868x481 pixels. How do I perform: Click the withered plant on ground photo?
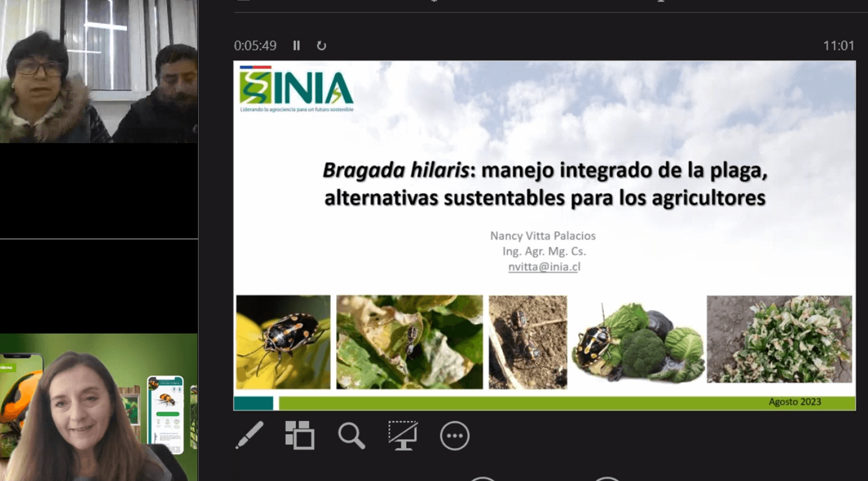tap(779, 339)
